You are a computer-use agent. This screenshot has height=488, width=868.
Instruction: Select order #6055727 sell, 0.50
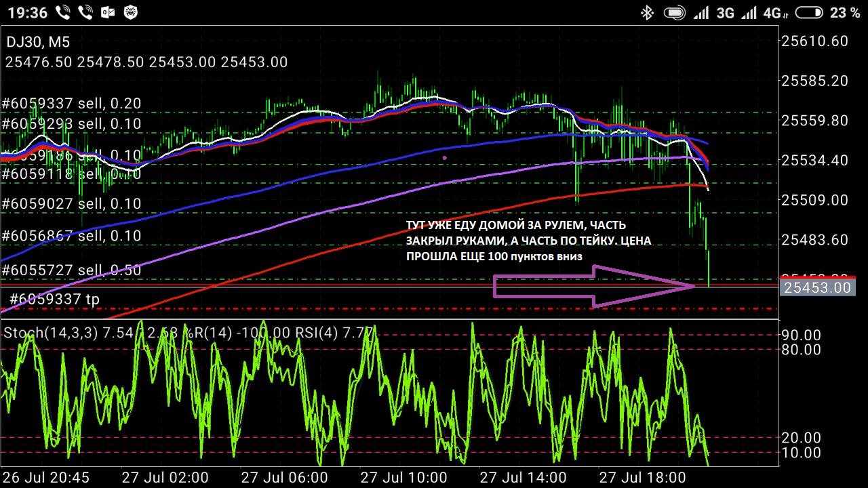71,270
